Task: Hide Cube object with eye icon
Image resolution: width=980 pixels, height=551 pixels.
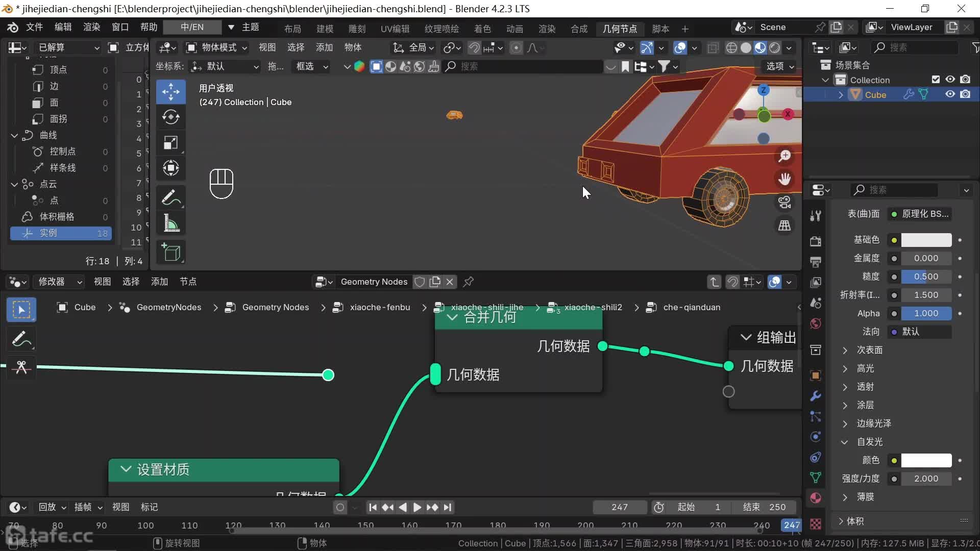Action: (950, 94)
